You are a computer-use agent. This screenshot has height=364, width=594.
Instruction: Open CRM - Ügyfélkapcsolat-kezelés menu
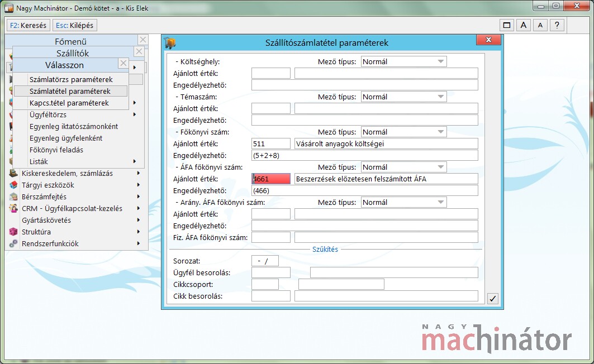tap(76, 208)
